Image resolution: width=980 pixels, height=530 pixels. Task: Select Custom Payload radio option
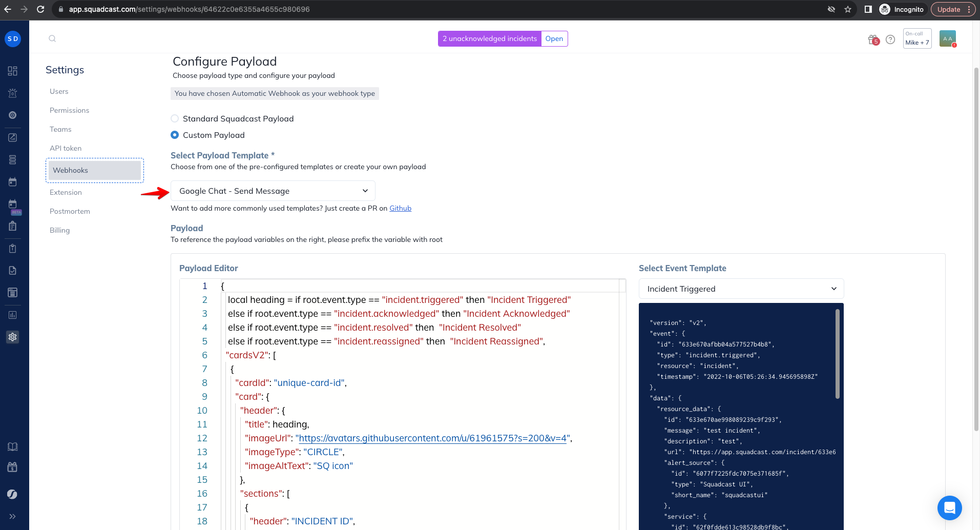[x=175, y=135]
